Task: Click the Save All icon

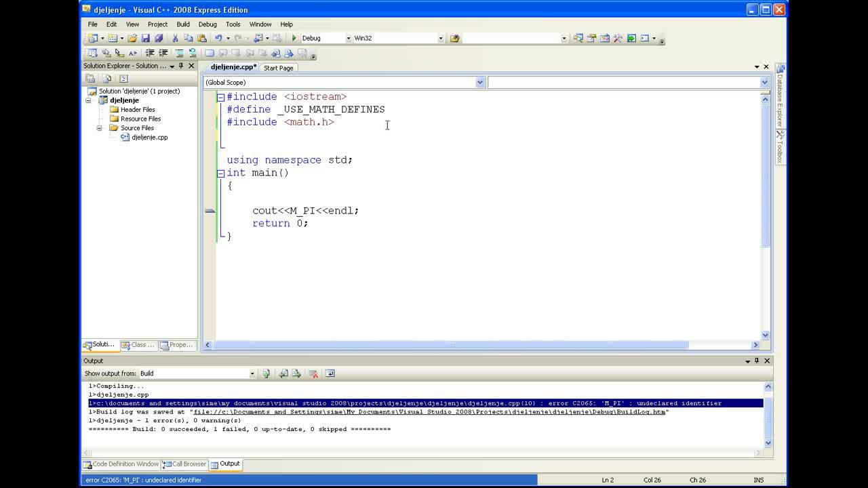Action: (x=159, y=38)
